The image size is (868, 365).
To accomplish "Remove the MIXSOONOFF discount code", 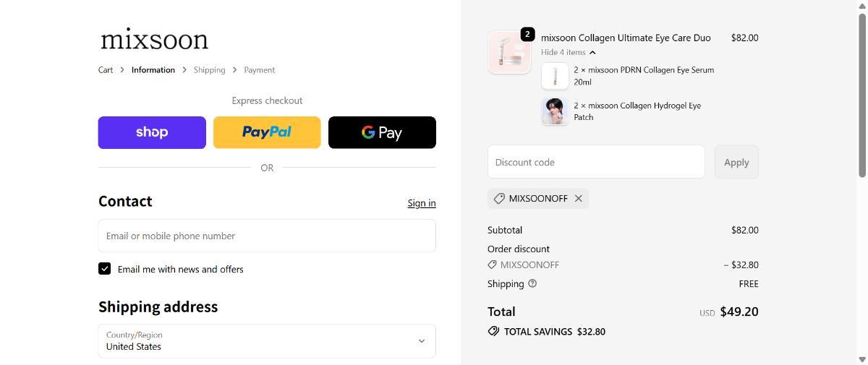I will click(579, 198).
